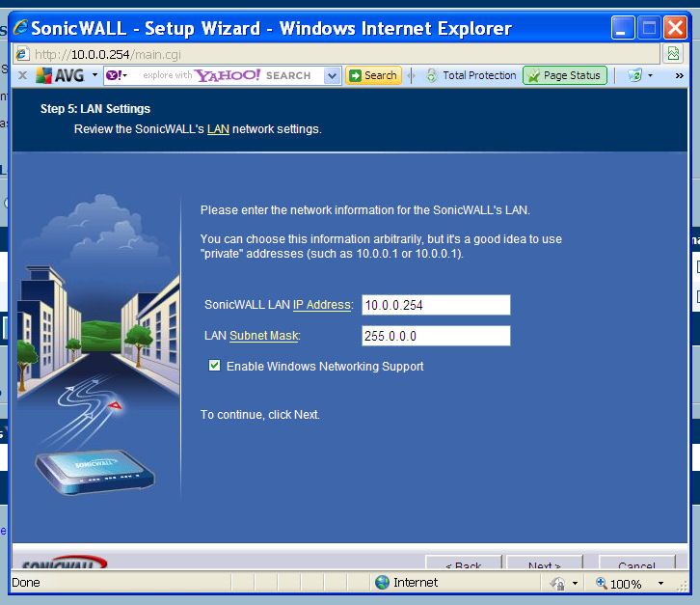Click the green Search button
Image resolution: width=700 pixels, height=605 pixels.
(373, 75)
